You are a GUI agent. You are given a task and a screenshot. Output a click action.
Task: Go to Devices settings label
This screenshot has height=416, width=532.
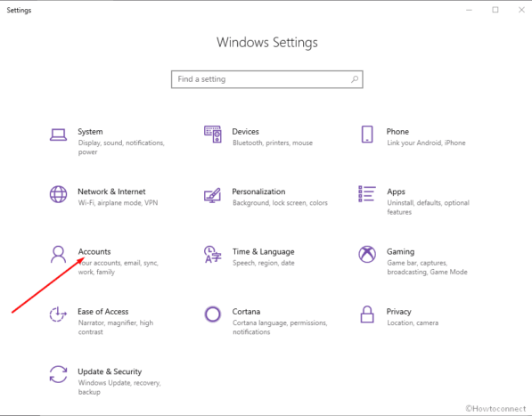pos(245,132)
